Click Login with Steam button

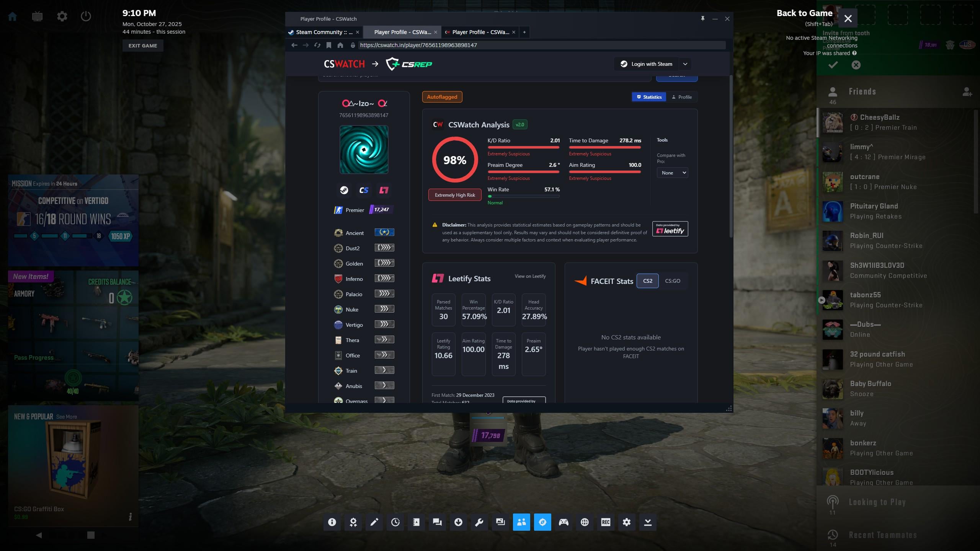(x=647, y=64)
